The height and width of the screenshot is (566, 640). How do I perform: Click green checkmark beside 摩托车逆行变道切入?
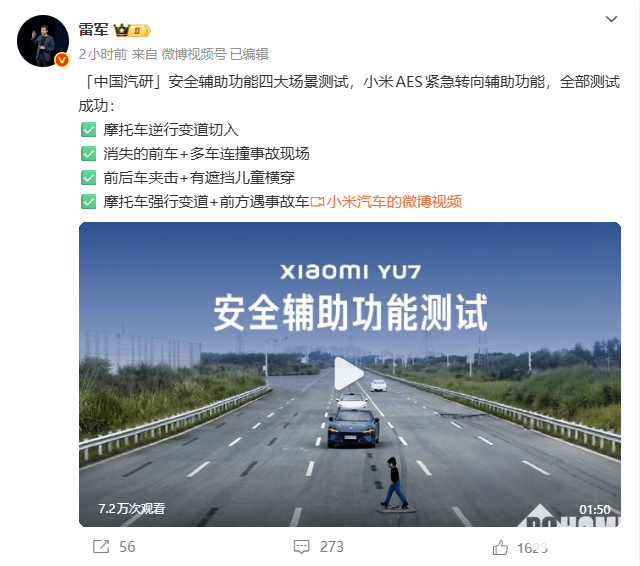(x=89, y=130)
